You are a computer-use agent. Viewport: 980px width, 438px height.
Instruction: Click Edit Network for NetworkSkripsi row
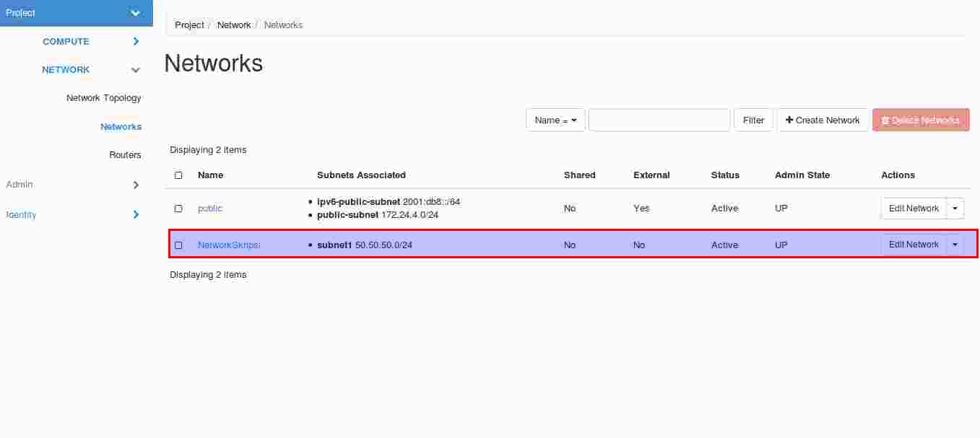coord(914,245)
